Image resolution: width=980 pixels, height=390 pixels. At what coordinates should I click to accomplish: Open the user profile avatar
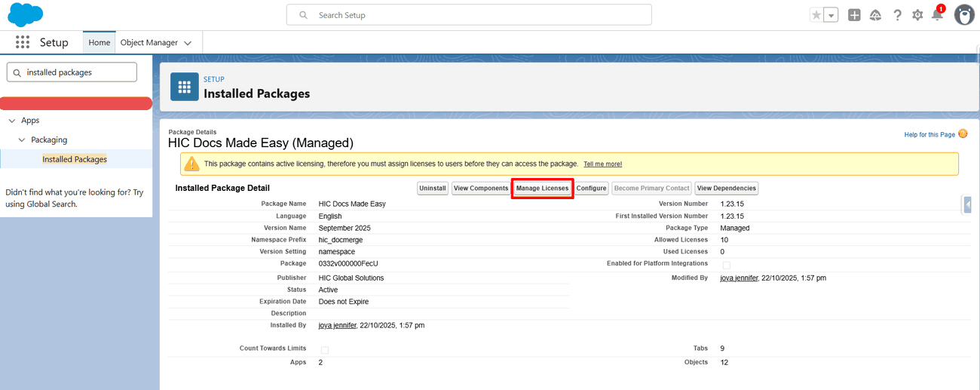(964, 14)
